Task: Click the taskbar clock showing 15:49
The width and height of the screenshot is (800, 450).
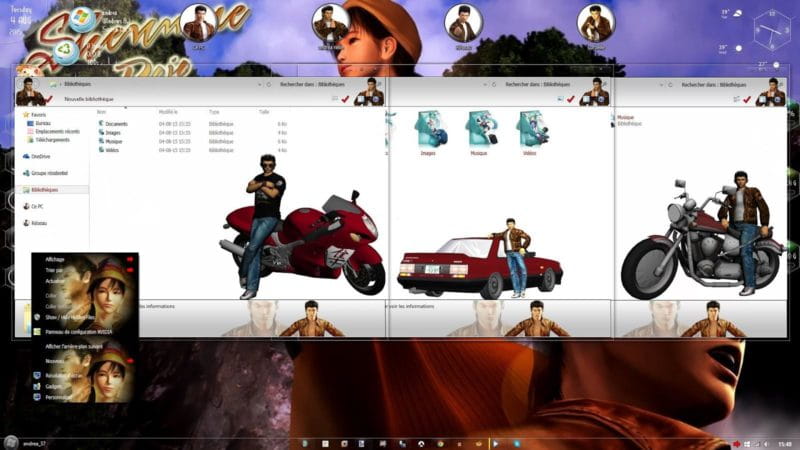Action: click(785, 442)
